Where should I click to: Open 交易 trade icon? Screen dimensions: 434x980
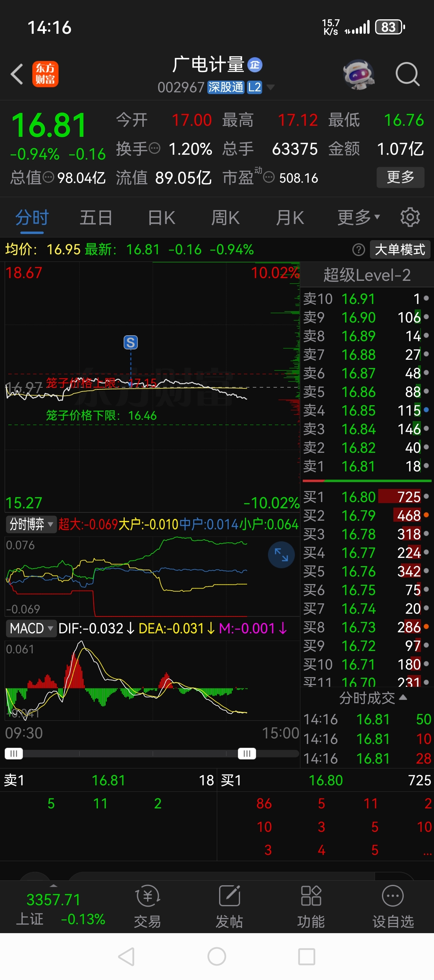pos(147,907)
